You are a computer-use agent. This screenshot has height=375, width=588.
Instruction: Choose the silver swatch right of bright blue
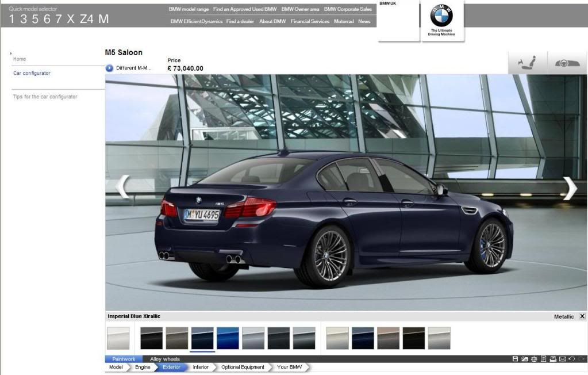[x=253, y=338]
